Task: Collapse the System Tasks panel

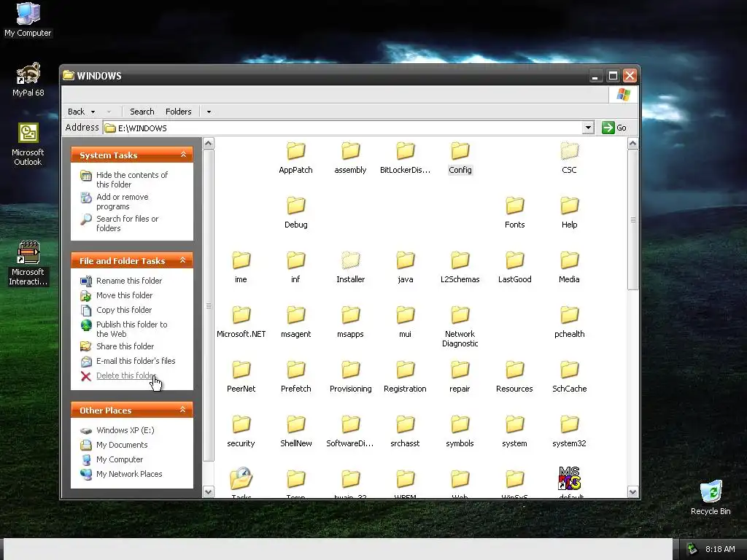Action: (x=183, y=155)
